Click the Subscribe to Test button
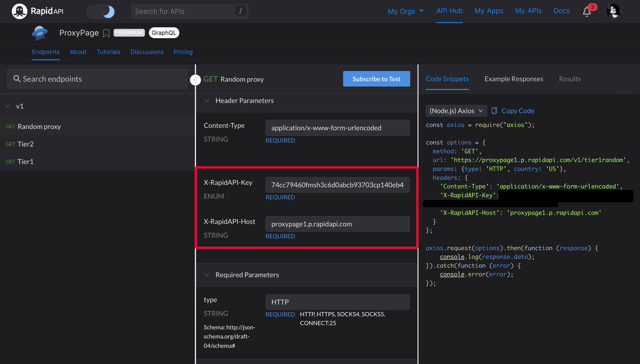The height and width of the screenshot is (364, 640). tap(376, 79)
